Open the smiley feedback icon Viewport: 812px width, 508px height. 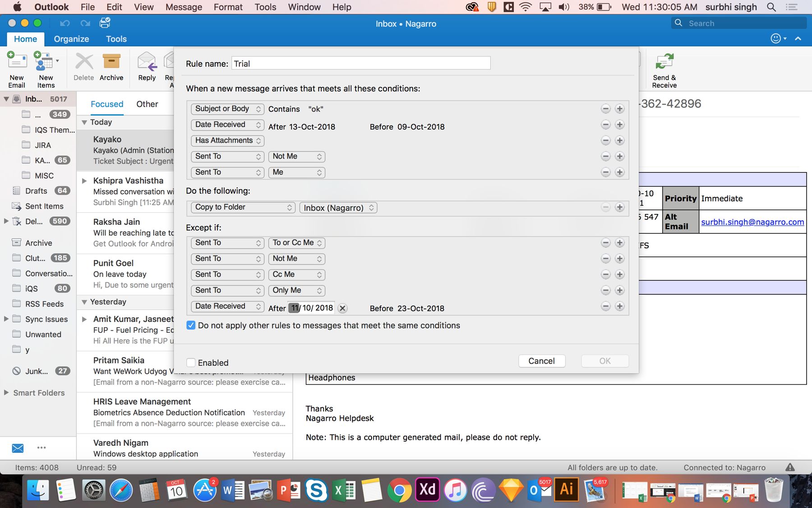(776, 39)
